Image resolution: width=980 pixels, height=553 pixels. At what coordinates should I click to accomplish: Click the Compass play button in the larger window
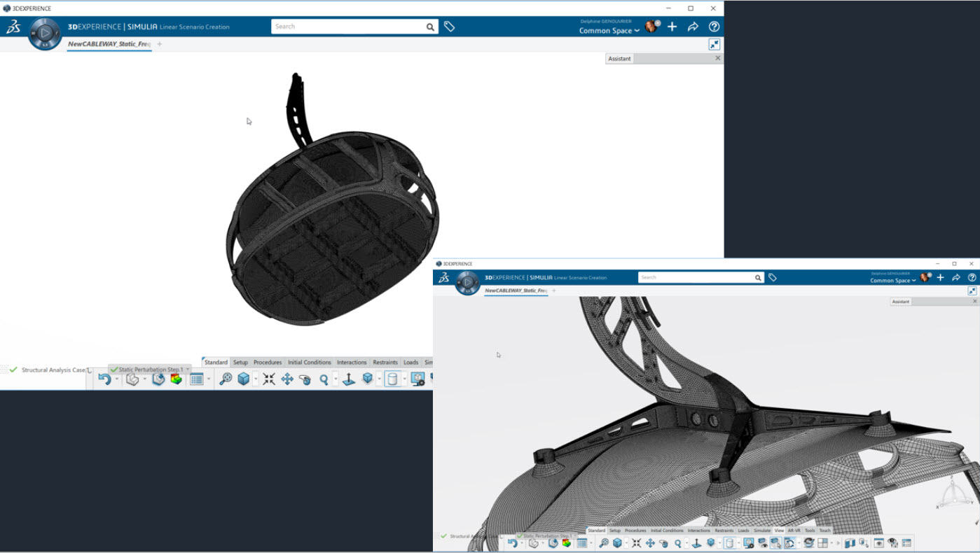point(45,33)
